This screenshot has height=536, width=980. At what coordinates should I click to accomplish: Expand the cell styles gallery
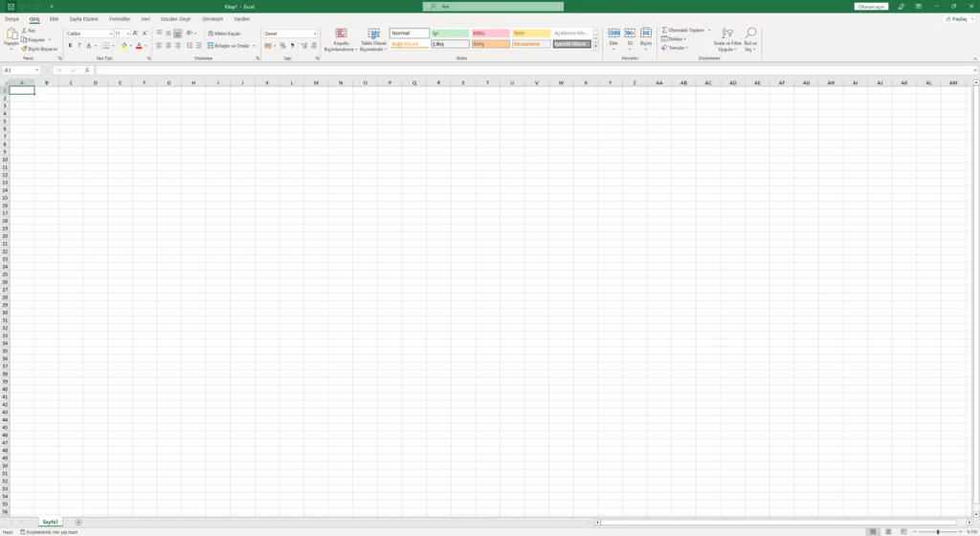tap(595, 46)
